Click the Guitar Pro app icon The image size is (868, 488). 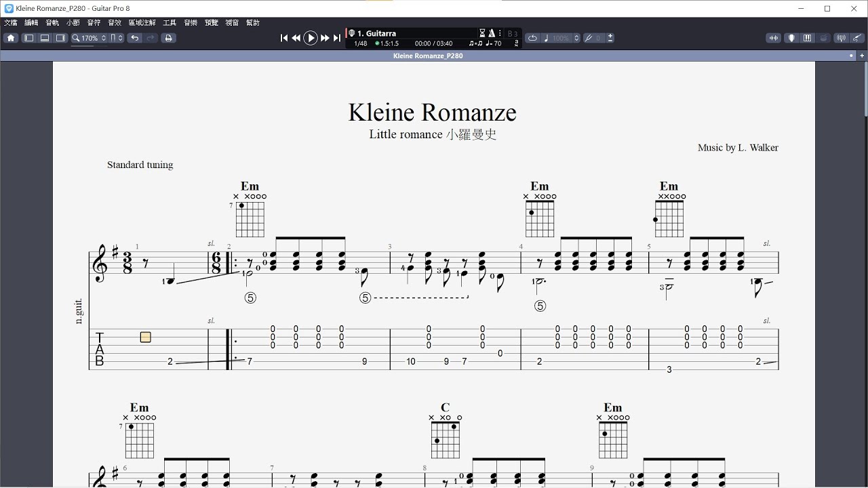point(8,8)
